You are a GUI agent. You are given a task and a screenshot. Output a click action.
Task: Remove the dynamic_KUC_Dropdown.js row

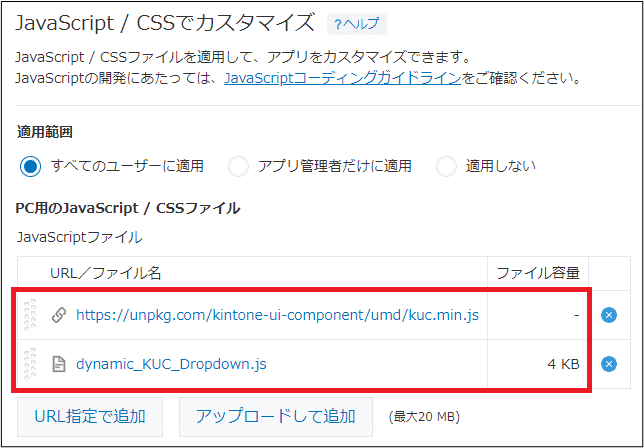point(609,364)
